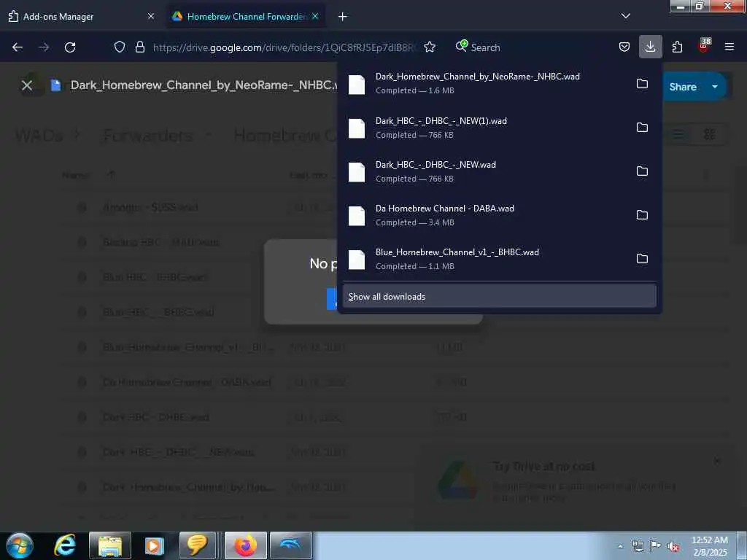Click the yellow speech bubble taskbar icon
The width and height of the screenshot is (747, 560).
click(196, 545)
